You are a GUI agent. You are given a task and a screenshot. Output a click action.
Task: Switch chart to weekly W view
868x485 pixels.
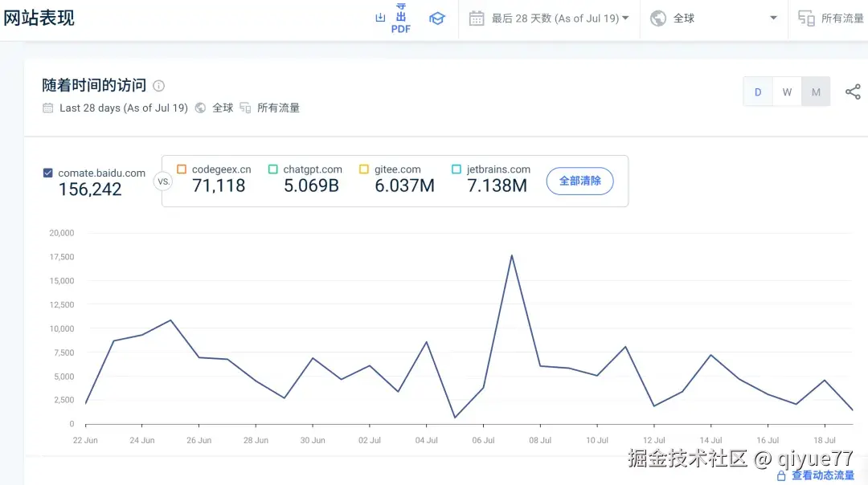pyautogui.click(x=787, y=92)
